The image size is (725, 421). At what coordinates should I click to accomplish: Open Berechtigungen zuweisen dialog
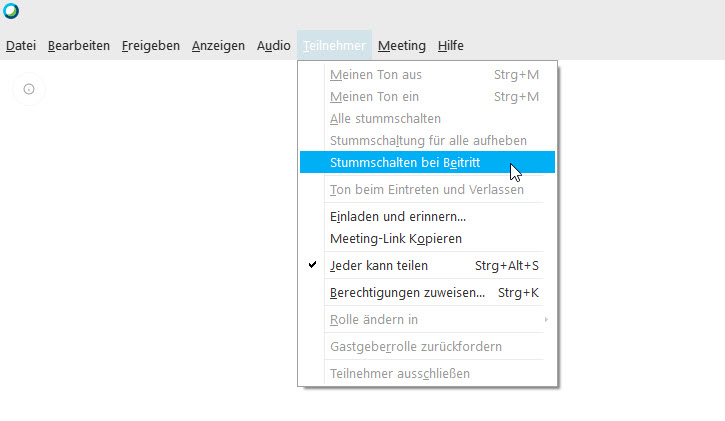click(x=407, y=293)
